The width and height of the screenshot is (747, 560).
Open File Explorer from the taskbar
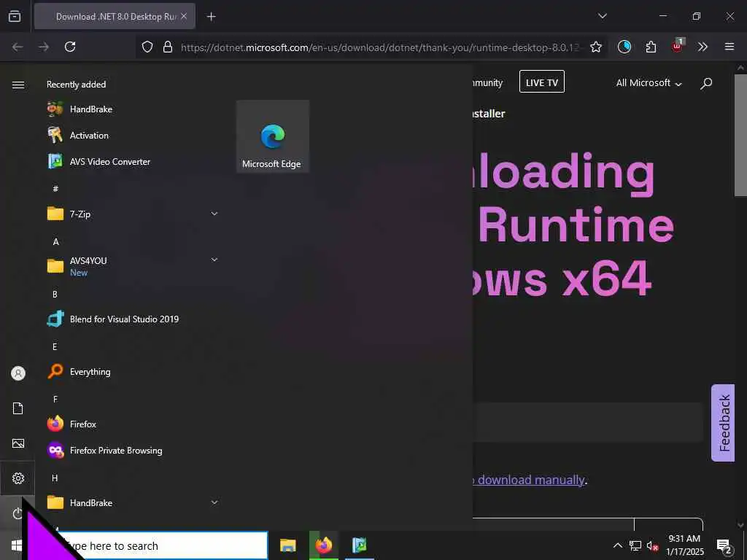pos(287,545)
